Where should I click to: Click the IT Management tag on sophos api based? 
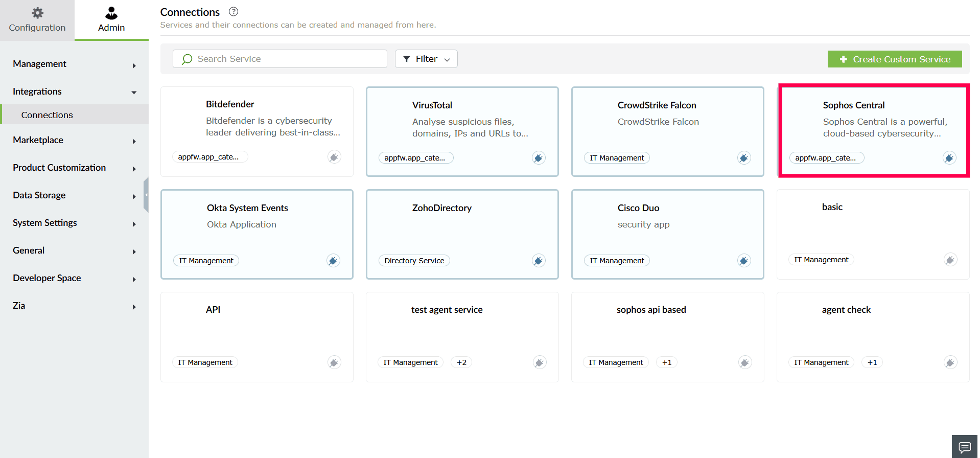616,362
